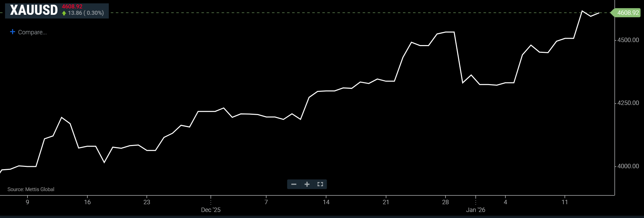Image resolution: width=644 pixels, height=218 pixels.
Task: Click the 14 date label on time axis
Action: (326, 202)
